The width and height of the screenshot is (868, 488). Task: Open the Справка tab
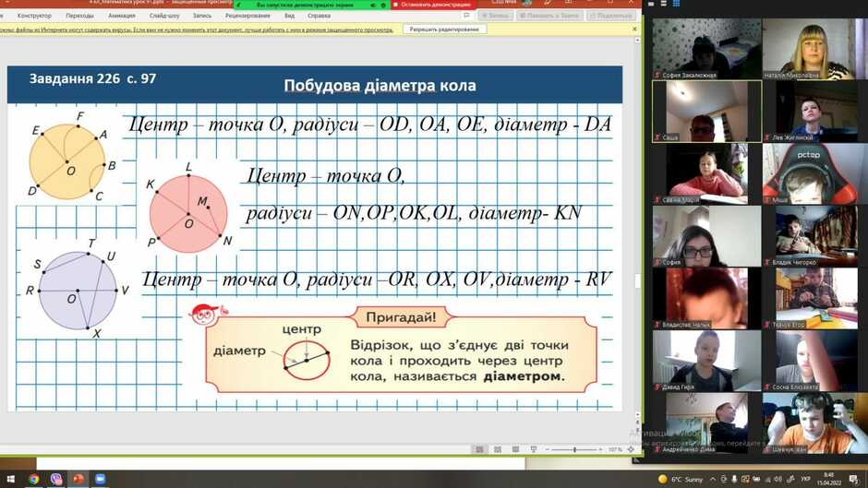pyautogui.click(x=319, y=16)
